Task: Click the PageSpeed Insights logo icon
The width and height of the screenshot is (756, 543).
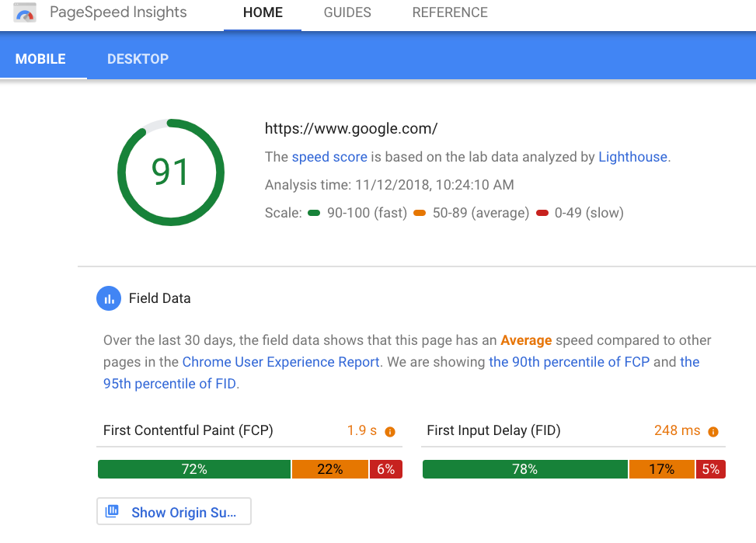Action: point(25,12)
